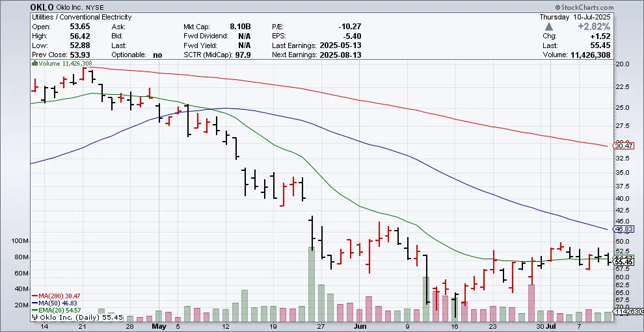Click the green up-triangle change indicator
This screenshot has width=644, height=332.
tap(549, 27)
